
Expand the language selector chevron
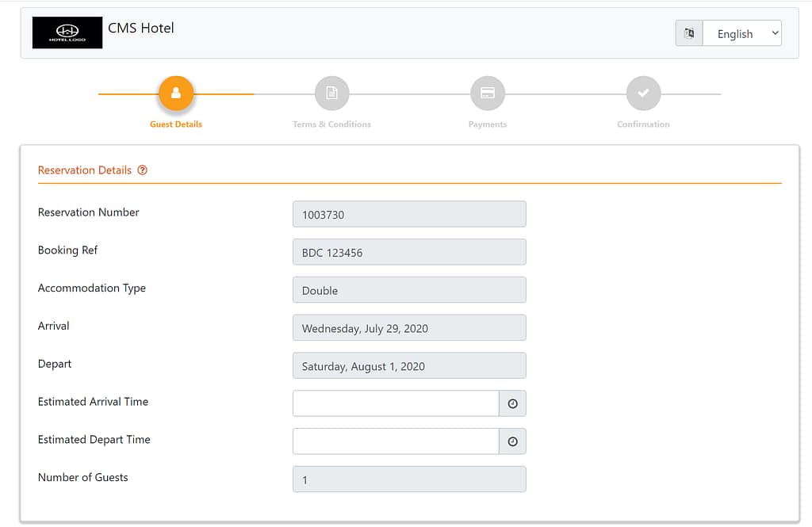pyautogui.click(x=773, y=33)
